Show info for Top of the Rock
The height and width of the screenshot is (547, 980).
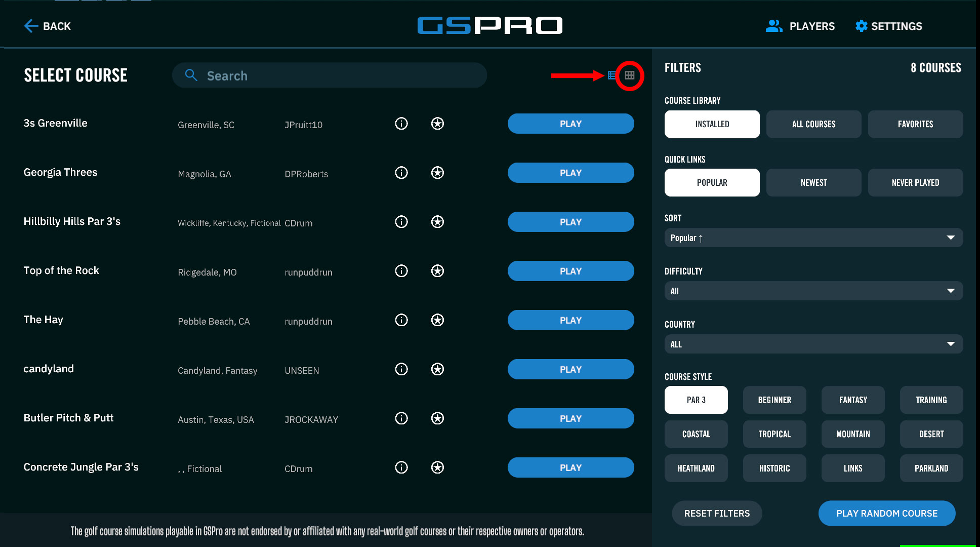click(x=401, y=271)
